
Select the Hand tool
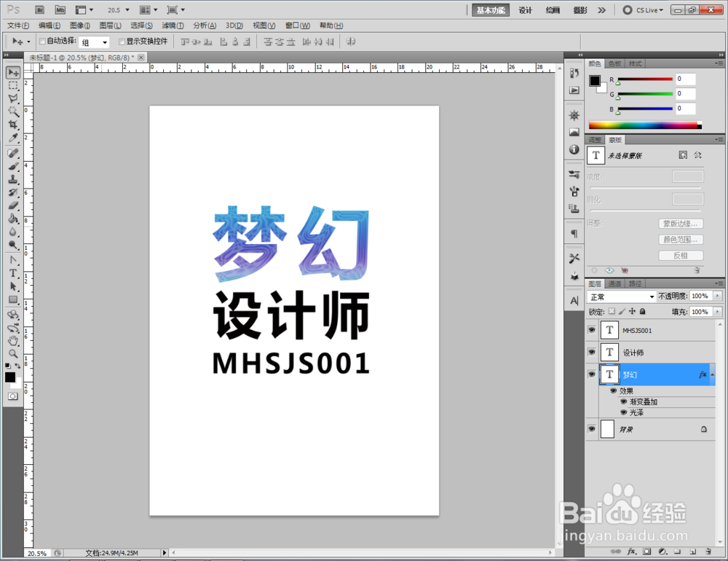(13, 341)
